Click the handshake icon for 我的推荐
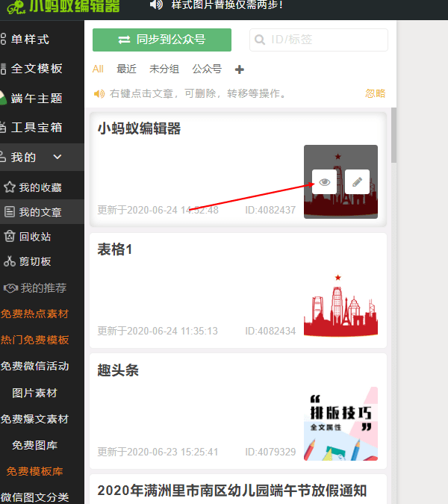Screen dimensions: 448x504 tap(11, 288)
